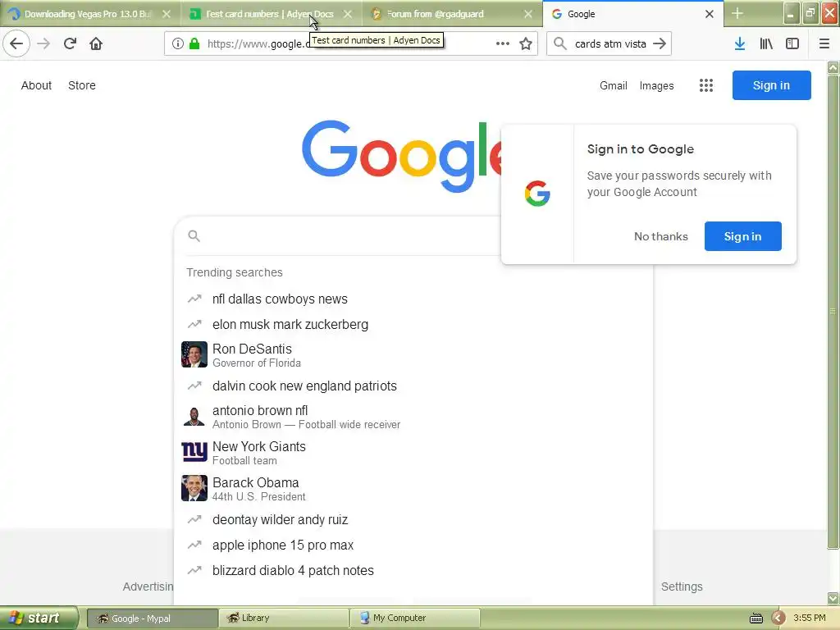
Task: Click the Barack Obama thumbnail photo
Action: click(x=194, y=488)
